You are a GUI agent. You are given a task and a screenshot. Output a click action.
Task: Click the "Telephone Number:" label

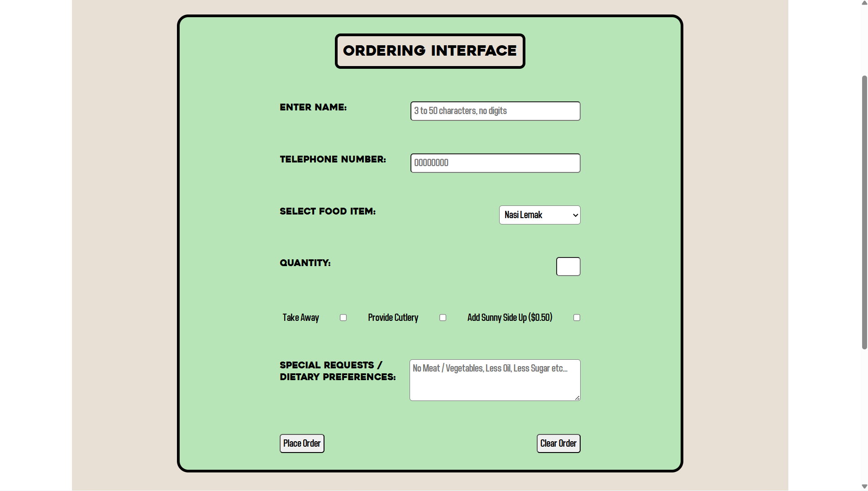tap(333, 159)
